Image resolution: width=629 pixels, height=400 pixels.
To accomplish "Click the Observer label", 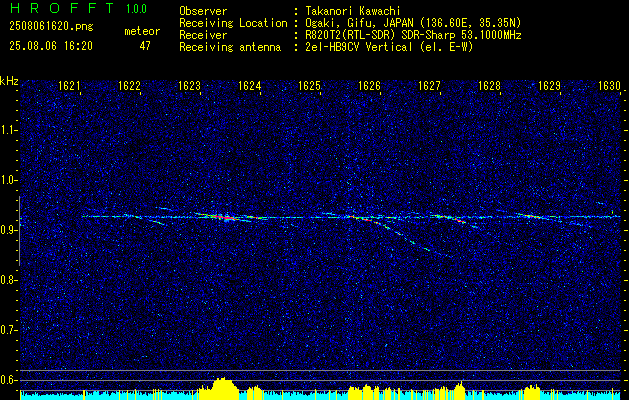I will (203, 11).
